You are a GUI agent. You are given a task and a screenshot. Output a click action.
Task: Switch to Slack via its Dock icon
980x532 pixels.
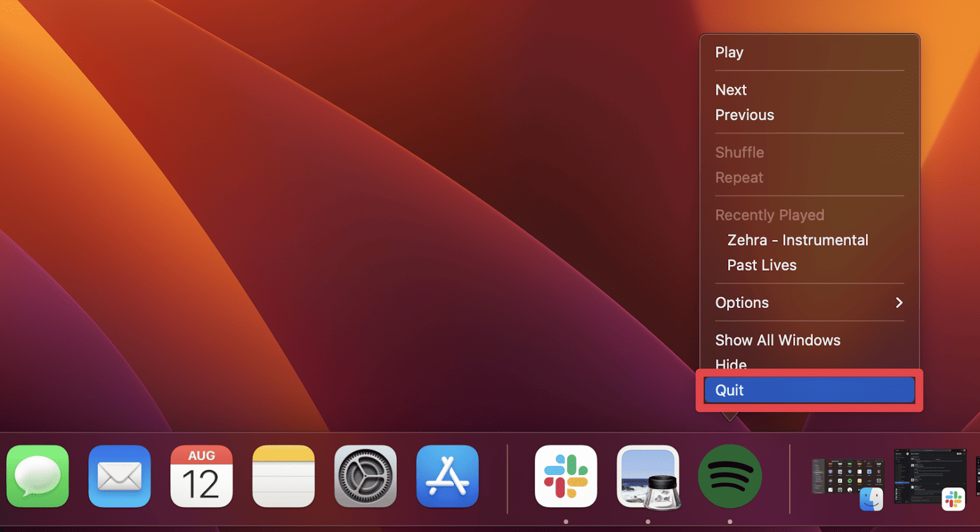point(566,476)
